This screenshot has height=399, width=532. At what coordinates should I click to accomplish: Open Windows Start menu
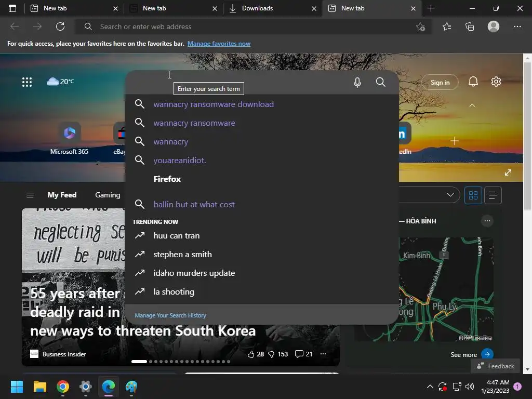click(x=17, y=387)
